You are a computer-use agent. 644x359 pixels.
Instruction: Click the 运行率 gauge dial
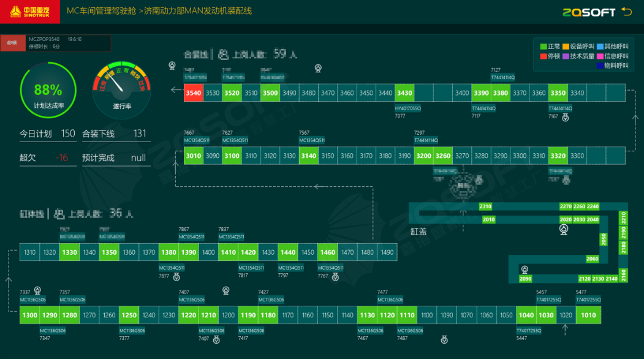click(x=122, y=88)
